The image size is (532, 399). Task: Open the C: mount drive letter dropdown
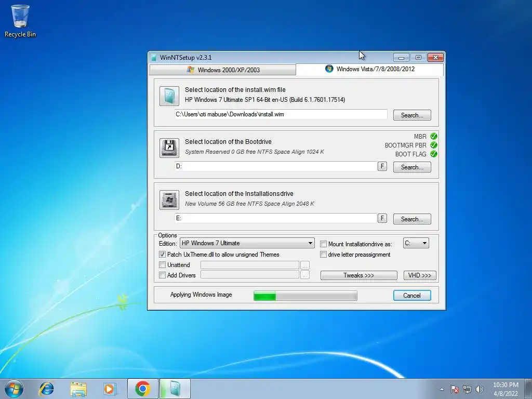point(416,243)
